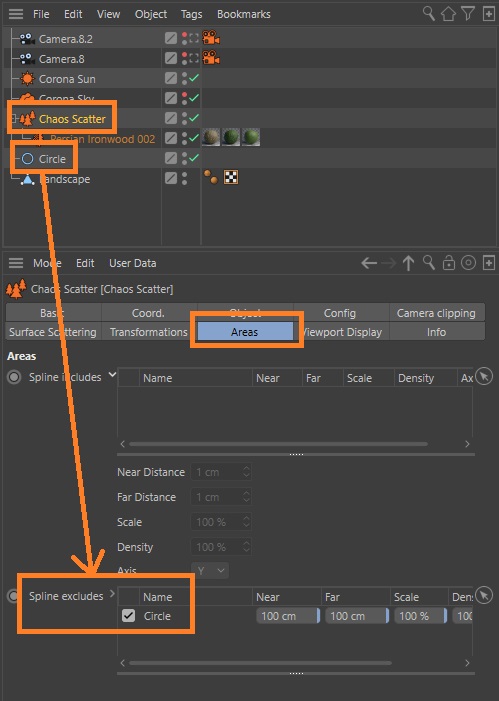Click the Corona camera tag on Camera.8.2
Image resolution: width=499 pixels, height=701 pixels.
[x=211, y=38]
